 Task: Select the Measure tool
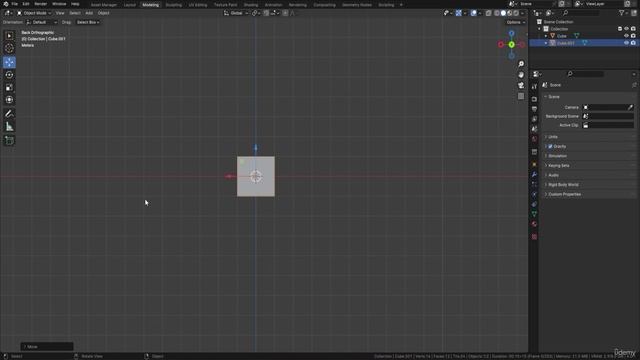pos(9,127)
